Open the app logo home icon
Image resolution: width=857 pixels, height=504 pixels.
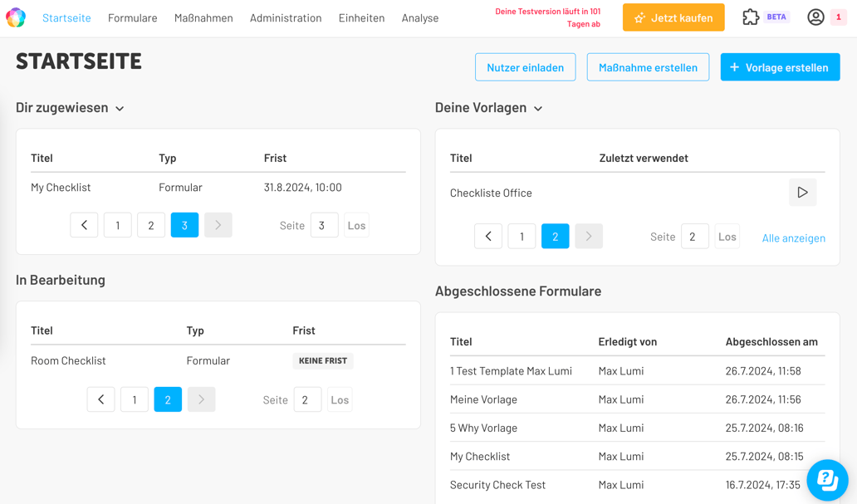(x=15, y=17)
